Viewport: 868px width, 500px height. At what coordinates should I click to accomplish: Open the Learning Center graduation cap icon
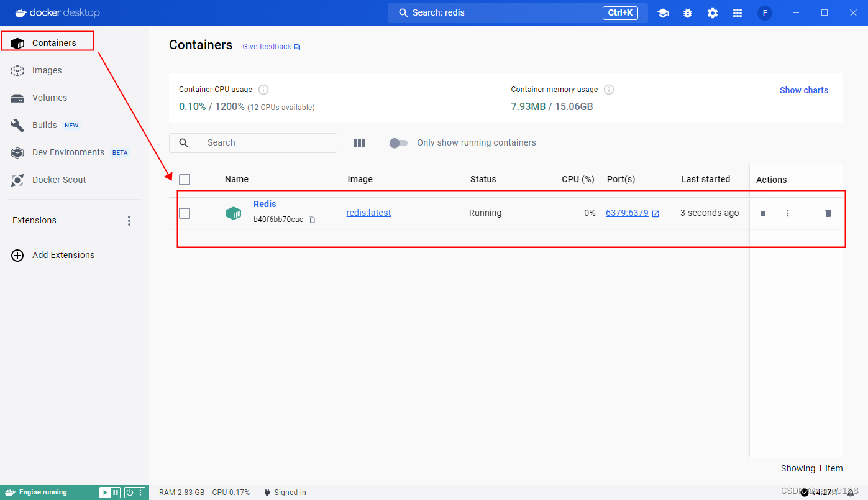[663, 13]
